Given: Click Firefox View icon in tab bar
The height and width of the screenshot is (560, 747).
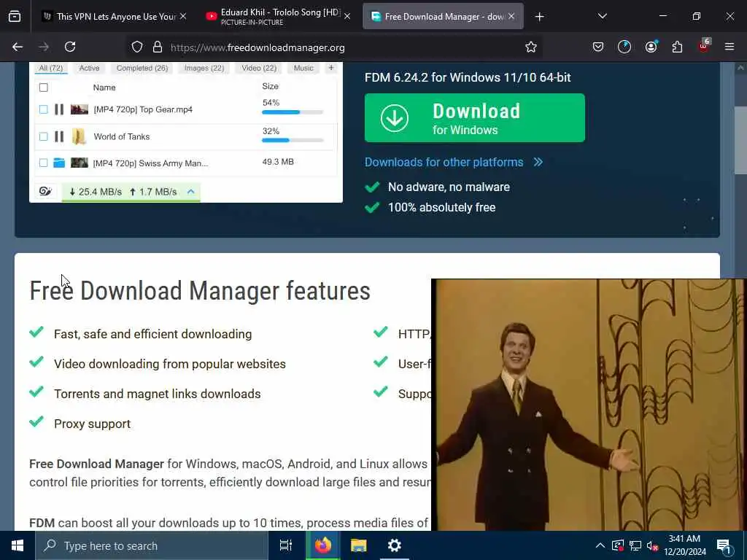Looking at the screenshot, I should point(15,16).
